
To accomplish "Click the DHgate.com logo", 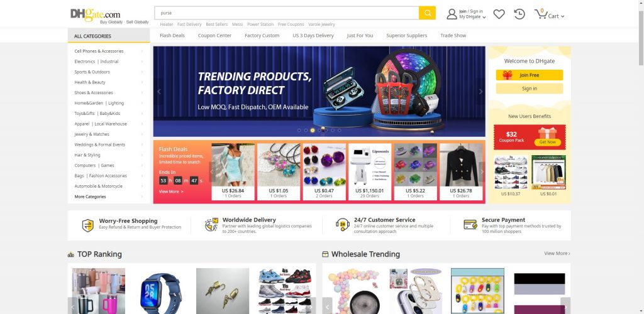I will (109, 16).
